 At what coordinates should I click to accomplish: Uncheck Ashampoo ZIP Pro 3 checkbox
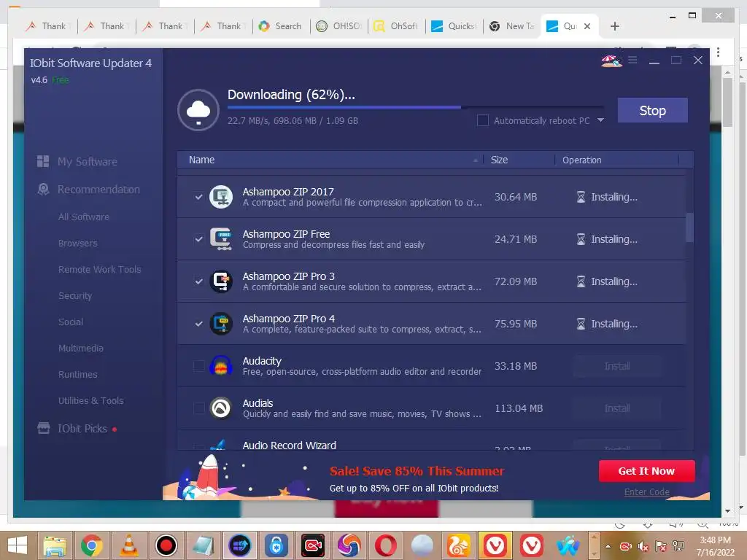tap(198, 281)
